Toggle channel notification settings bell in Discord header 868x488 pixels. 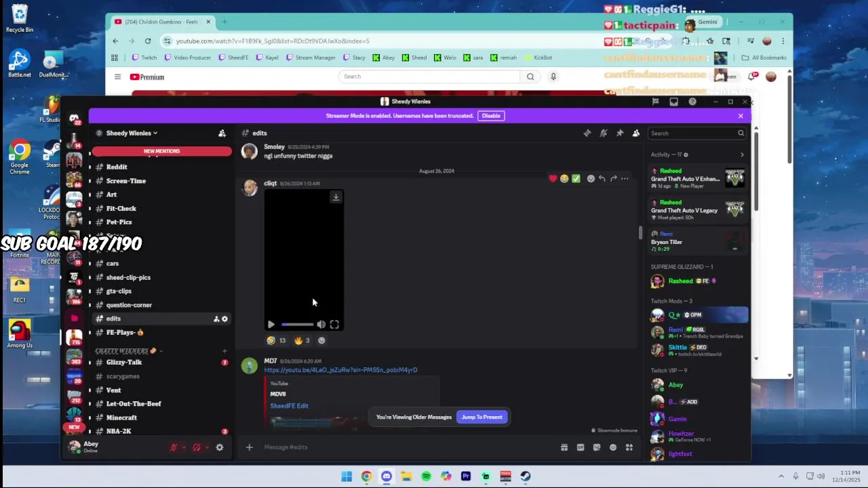point(604,134)
